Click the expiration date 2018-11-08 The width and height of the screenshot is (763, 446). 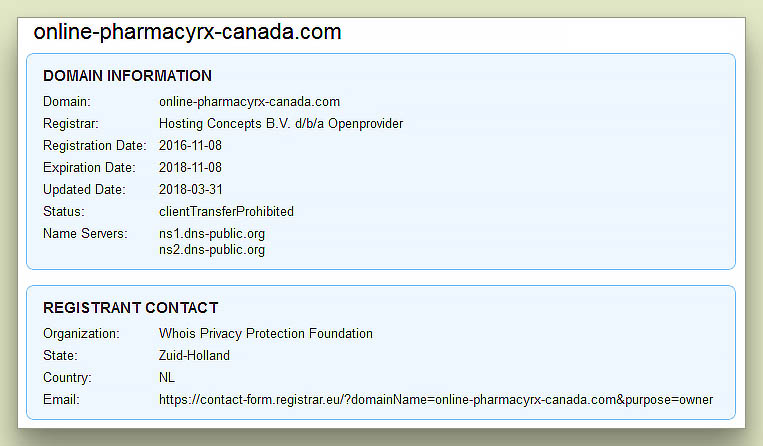click(190, 167)
